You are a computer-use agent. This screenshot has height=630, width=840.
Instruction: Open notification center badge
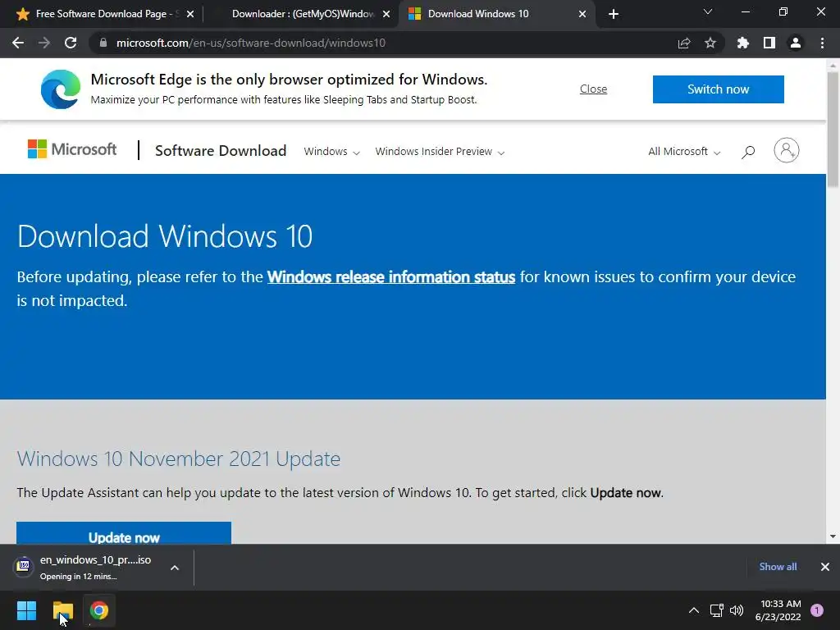coord(817,610)
